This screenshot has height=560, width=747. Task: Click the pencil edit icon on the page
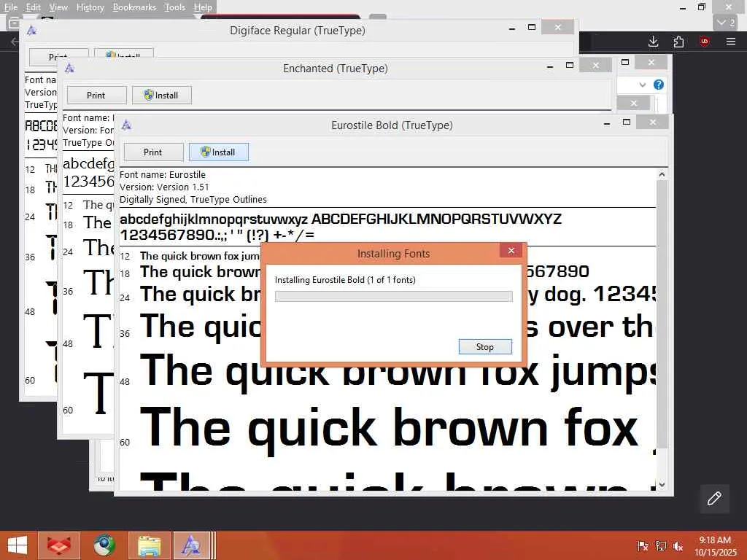coord(714,499)
